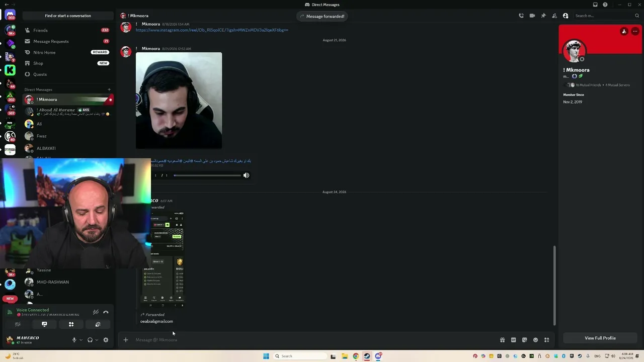Mute the audio attachment player
Image resolution: width=644 pixels, height=362 pixels.
(246, 175)
